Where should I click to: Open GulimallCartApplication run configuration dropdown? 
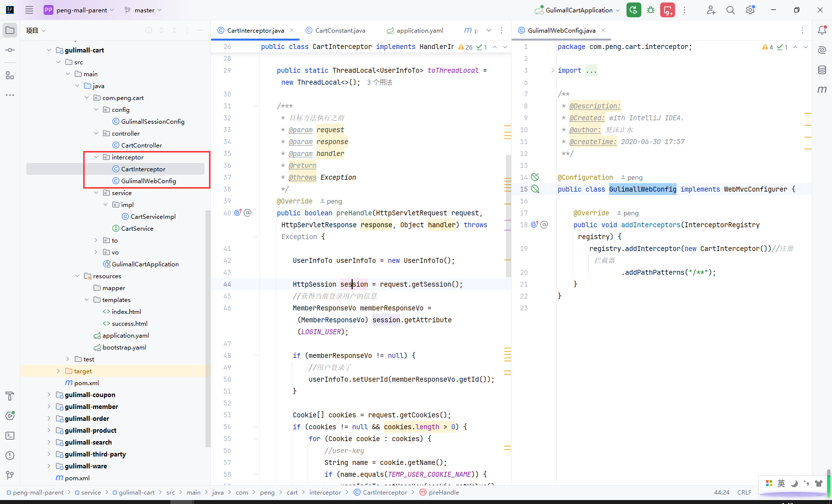[577, 10]
